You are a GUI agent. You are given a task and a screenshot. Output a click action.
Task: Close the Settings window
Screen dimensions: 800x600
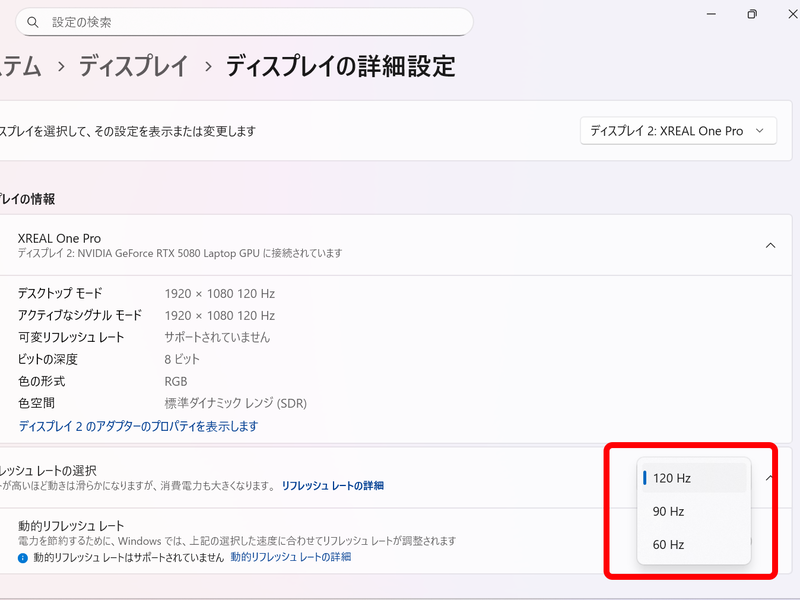point(792,14)
